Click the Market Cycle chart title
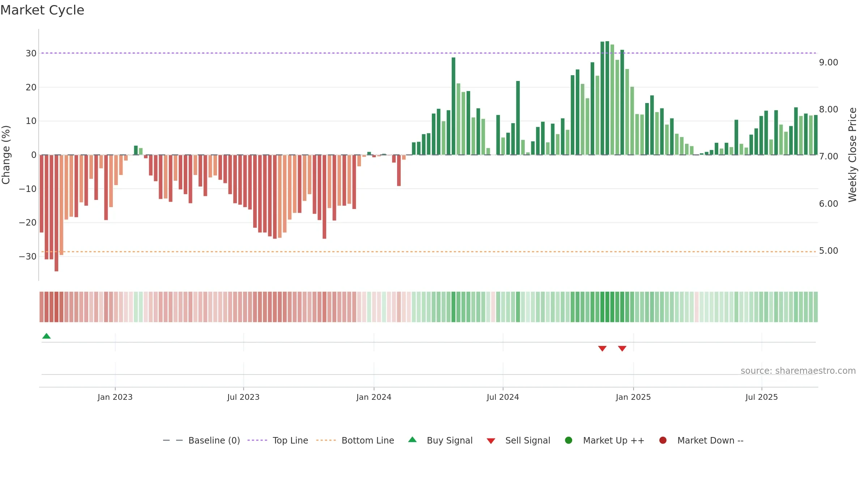This screenshot has width=868, height=488. tap(42, 10)
